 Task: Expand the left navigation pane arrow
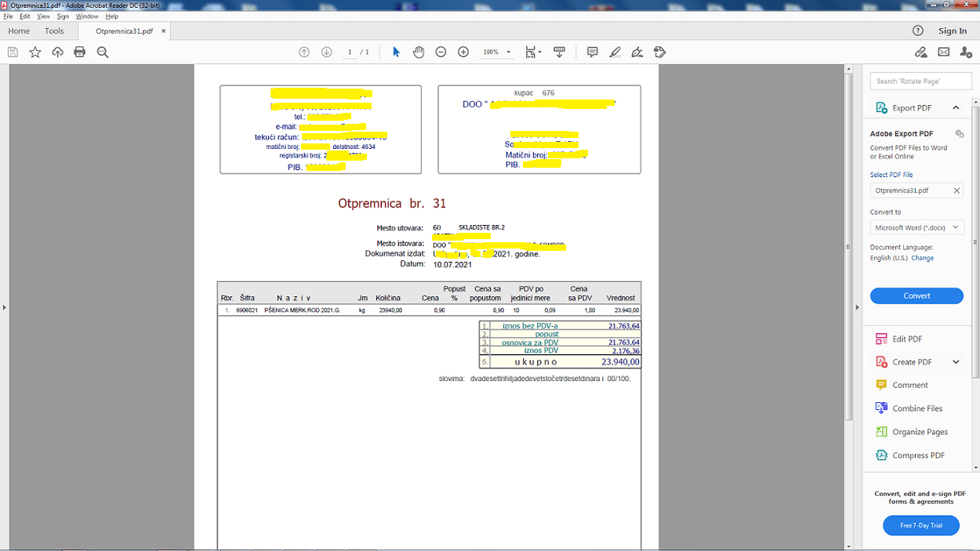4,307
